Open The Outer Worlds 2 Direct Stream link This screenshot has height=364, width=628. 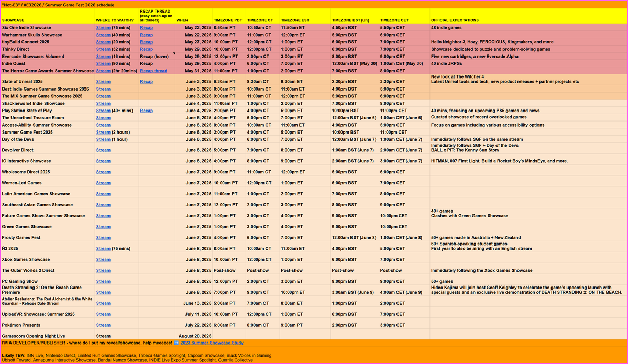103,270
